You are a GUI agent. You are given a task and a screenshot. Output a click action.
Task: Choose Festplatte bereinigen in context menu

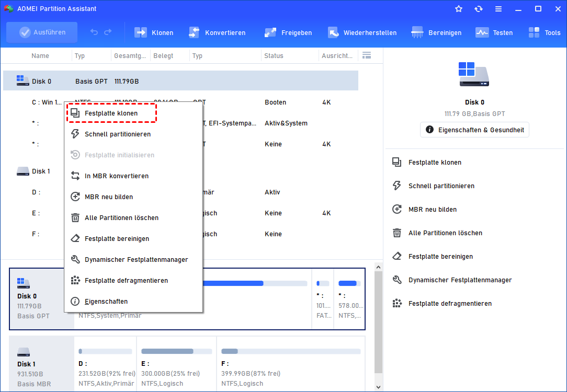[x=133, y=239]
